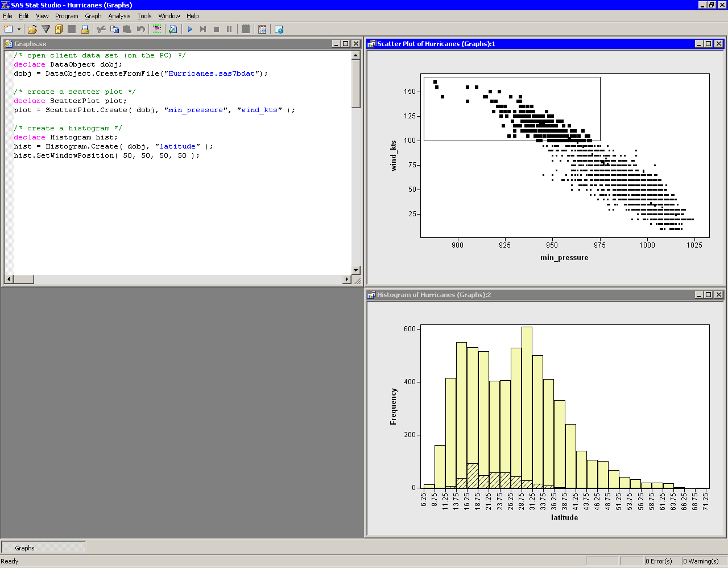Click the Paste toolbar icon
The height and width of the screenshot is (568, 728).
(127, 29)
